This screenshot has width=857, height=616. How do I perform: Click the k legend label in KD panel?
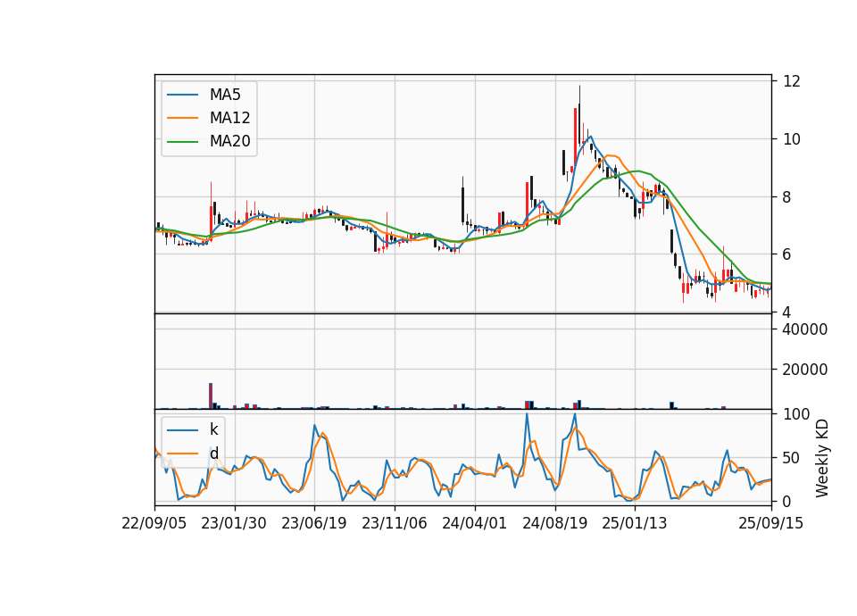[x=213, y=429]
